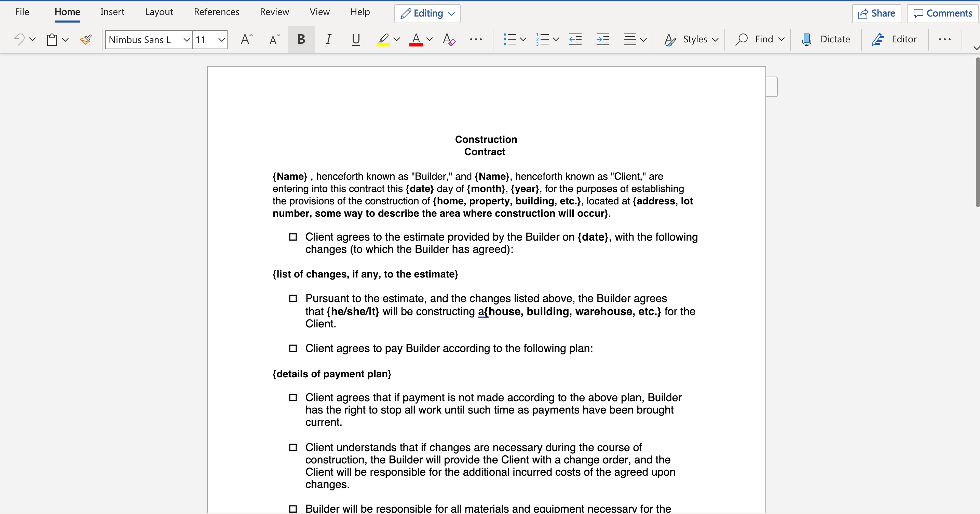The height and width of the screenshot is (514, 980).
Task: Open the File menu
Action: (x=22, y=12)
